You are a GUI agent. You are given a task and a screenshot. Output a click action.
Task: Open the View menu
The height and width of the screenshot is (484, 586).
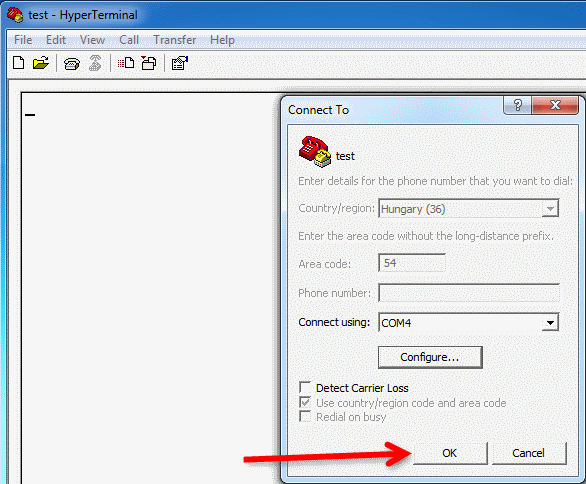coord(92,40)
